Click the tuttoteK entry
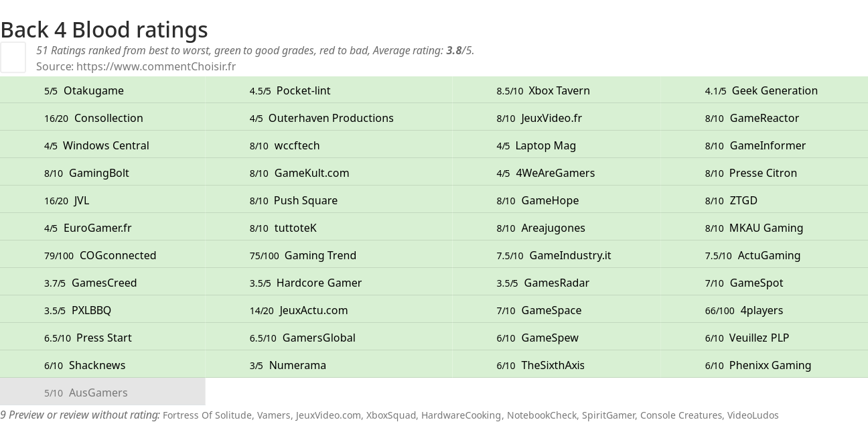This screenshot has height=422, width=868. pos(329,228)
